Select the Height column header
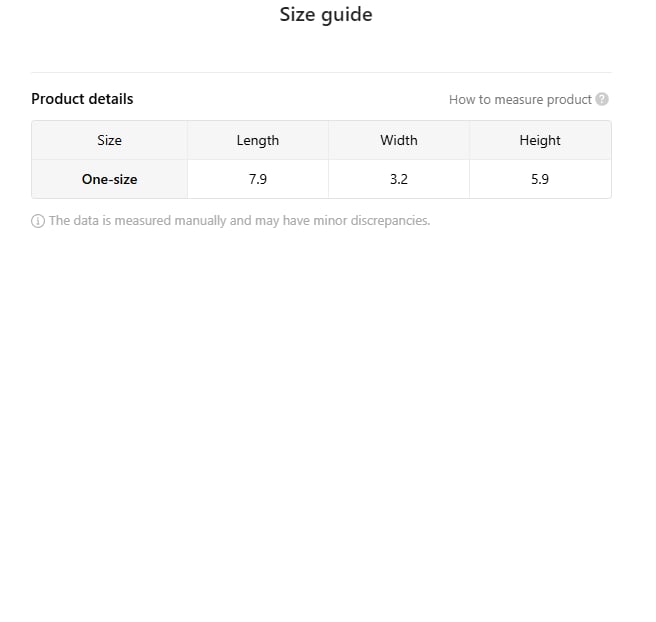The image size is (656, 622). pyautogui.click(x=540, y=141)
